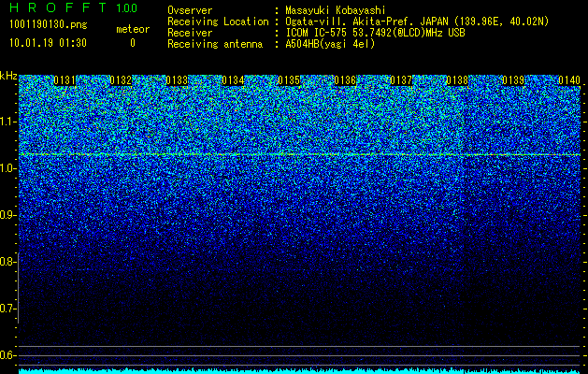Viewport: 588px width, 374px height.
Task: Click the Ogata-vill. Akita-Pref. JAPAN location text
Action: pos(417,22)
